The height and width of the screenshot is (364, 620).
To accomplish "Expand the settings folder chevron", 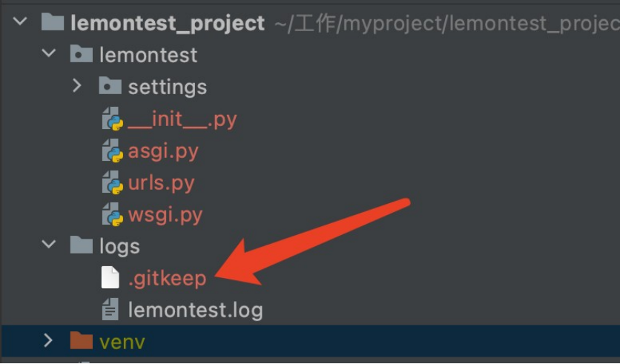I will [x=77, y=85].
